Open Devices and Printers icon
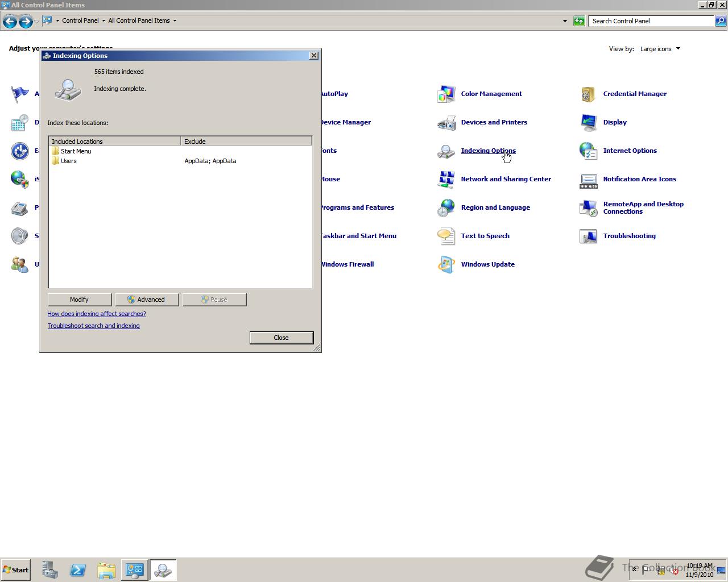The height and width of the screenshot is (582, 728). pyautogui.click(x=446, y=122)
